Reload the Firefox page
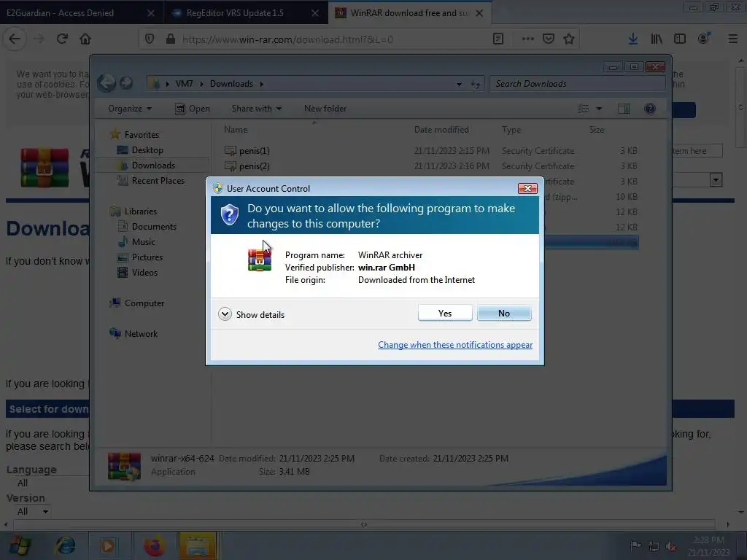The height and width of the screenshot is (560, 747). click(x=62, y=39)
